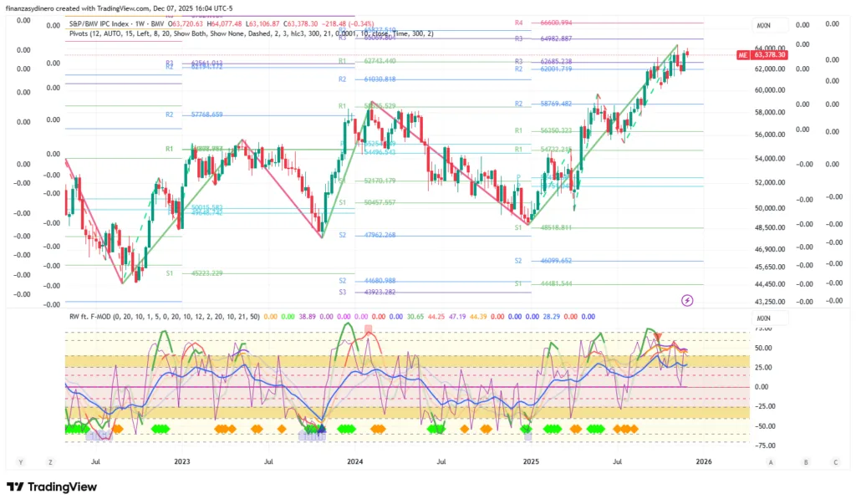The height and width of the screenshot is (504, 856).
Task: Click the 2024 label on the time axis
Action: 354,461
